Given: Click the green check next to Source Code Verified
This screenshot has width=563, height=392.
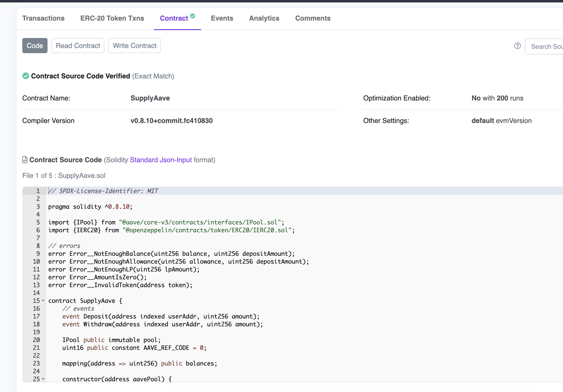Looking at the screenshot, I should click(25, 76).
